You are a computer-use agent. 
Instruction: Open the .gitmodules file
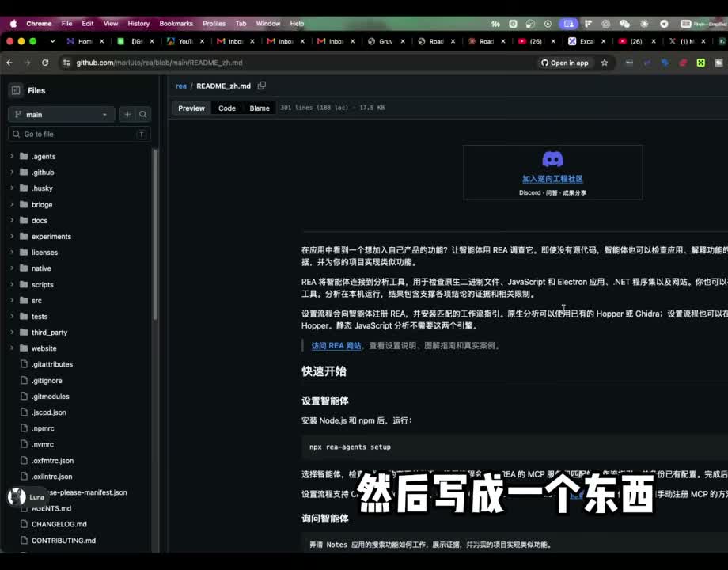pos(50,397)
